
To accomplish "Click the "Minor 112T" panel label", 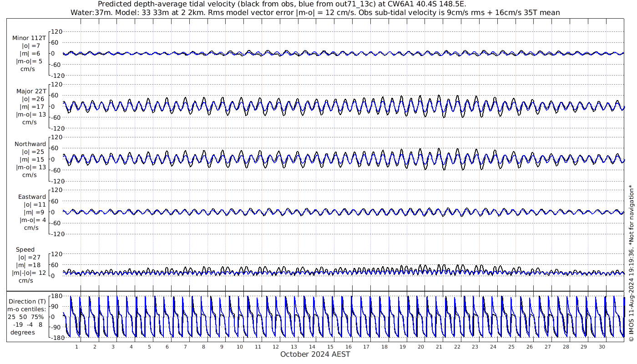I will (x=29, y=38).
